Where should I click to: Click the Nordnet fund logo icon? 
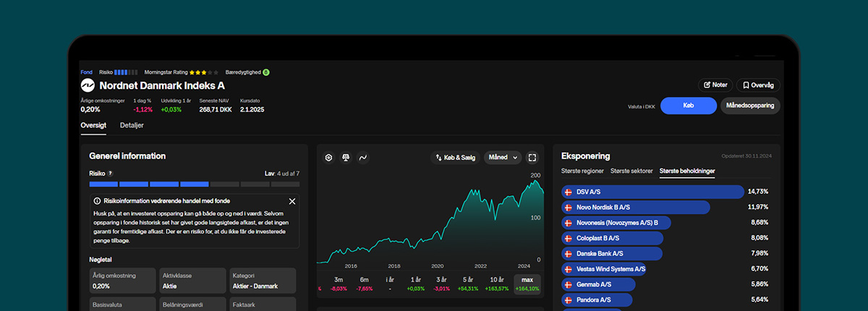click(x=88, y=85)
